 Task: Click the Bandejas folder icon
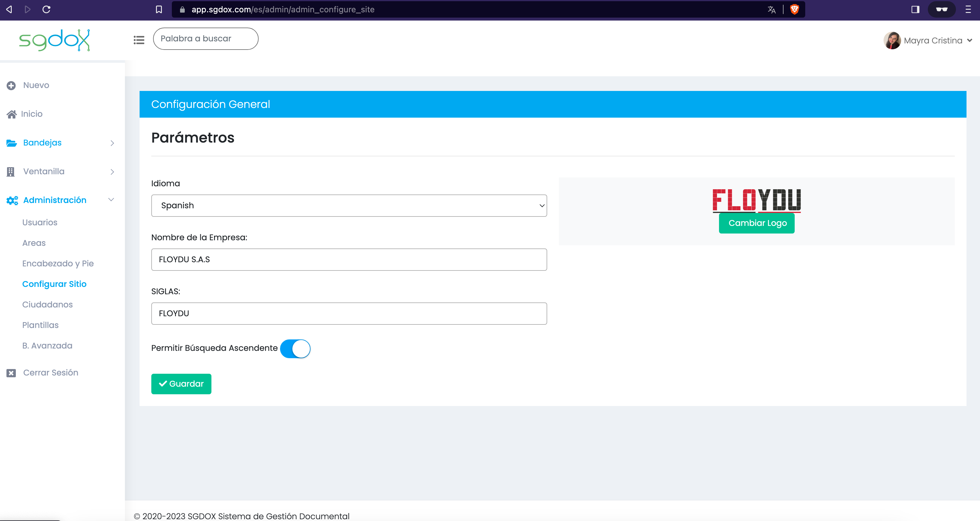coord(12,143)
